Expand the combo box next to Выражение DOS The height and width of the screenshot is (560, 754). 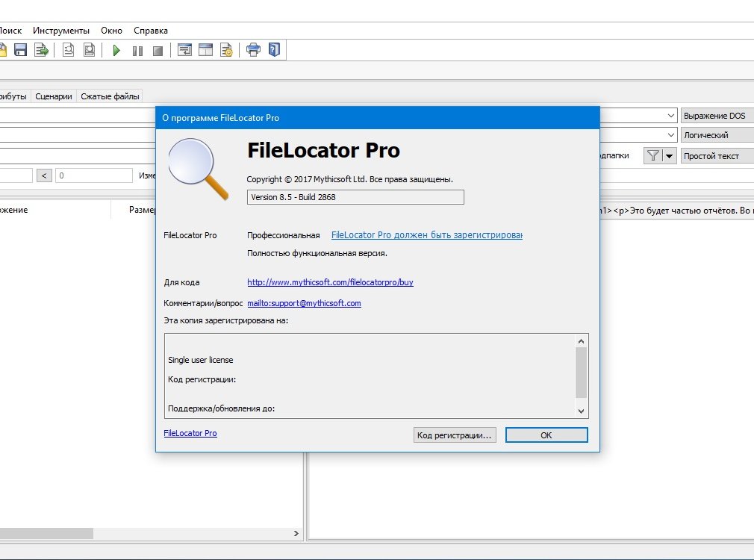click(671, 116)
